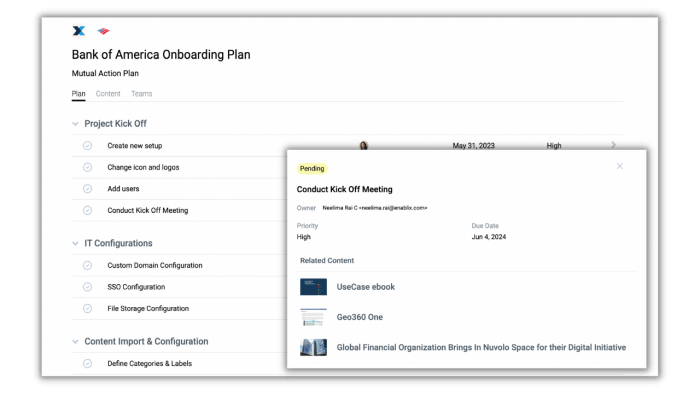Select the Create new setup task
The image size is (700, 394).
pos(135,146)
